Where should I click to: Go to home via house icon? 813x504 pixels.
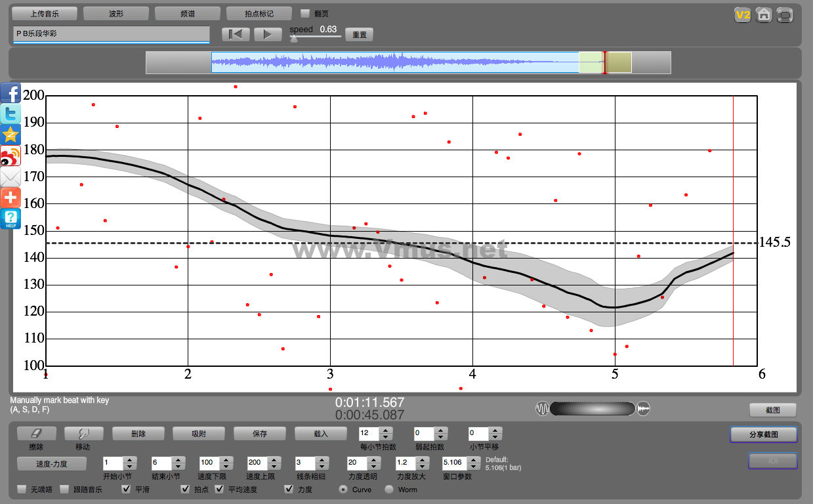[x=763, y=15]
